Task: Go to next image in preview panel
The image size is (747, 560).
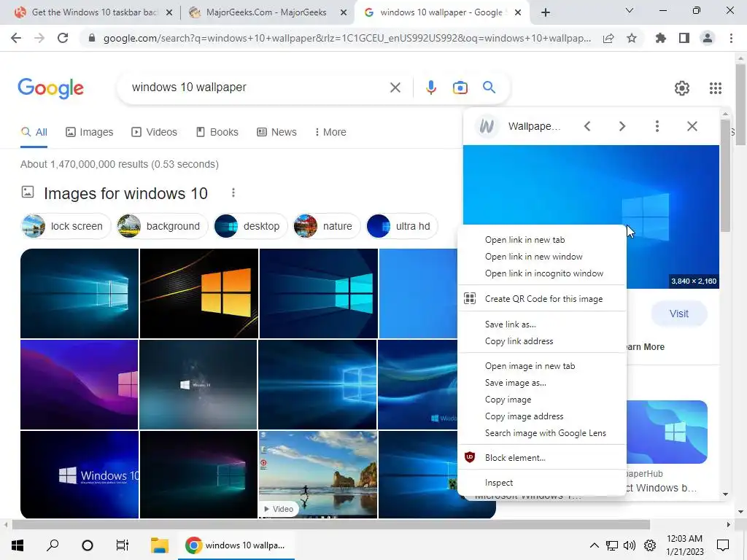Action: (622, 126)
